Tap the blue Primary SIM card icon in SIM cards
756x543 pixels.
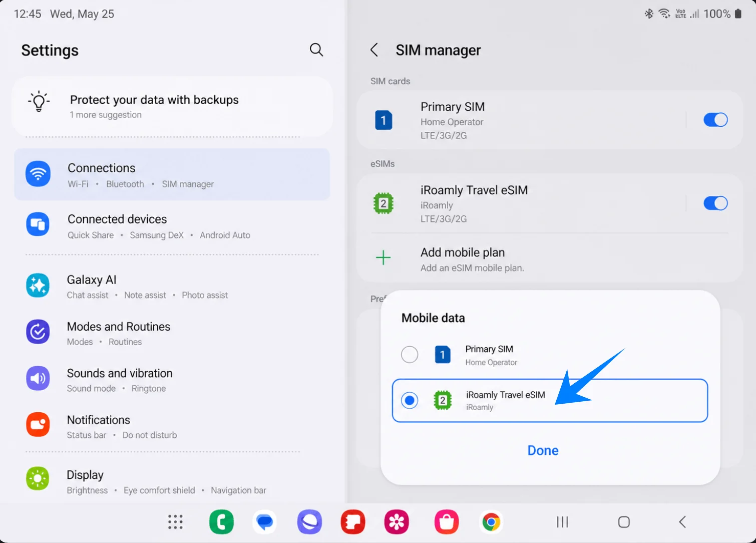coord(384,120)
